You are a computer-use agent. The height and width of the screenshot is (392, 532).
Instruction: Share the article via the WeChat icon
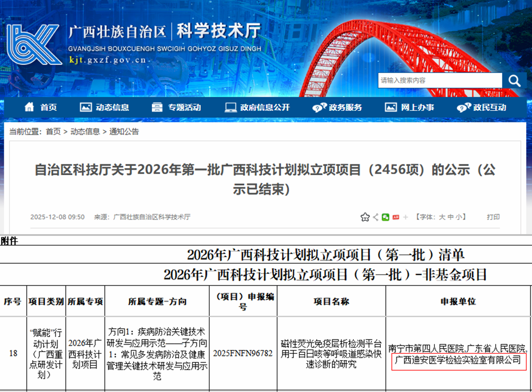[386, 217]
